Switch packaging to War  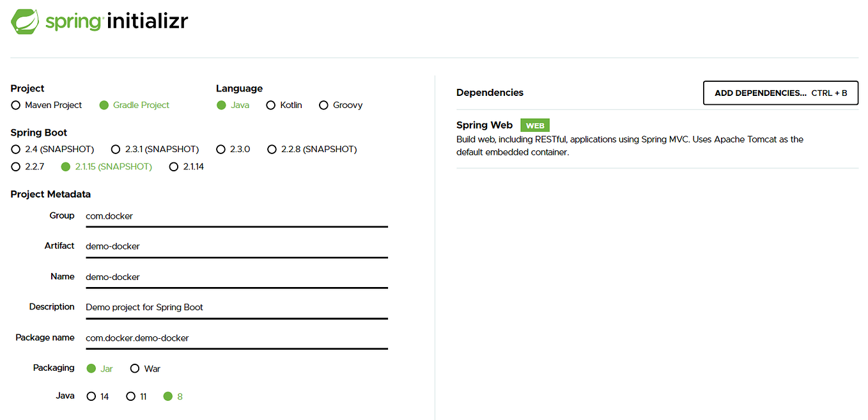click(x=135, y=368)
